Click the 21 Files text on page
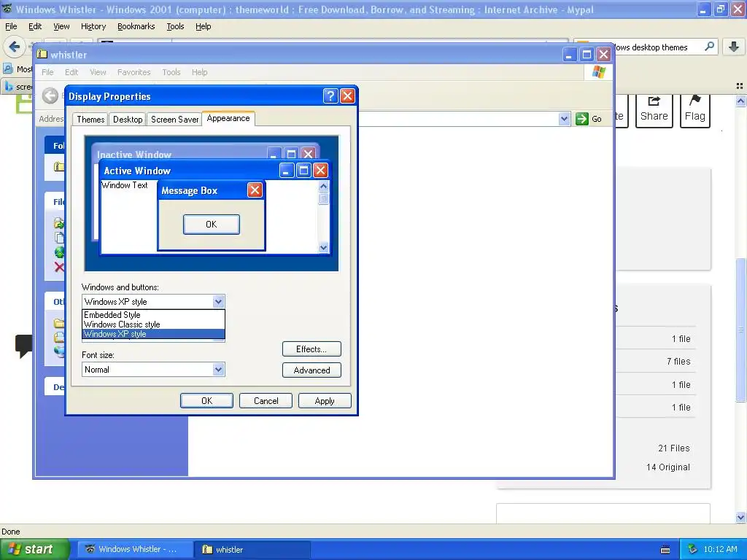 pyautogui.click(x=673, y=448)
